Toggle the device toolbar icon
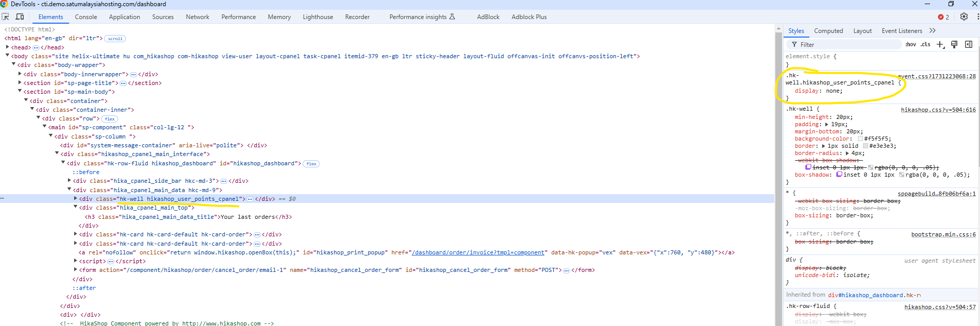This screenshot has height=326, width=980. (20, 17)
